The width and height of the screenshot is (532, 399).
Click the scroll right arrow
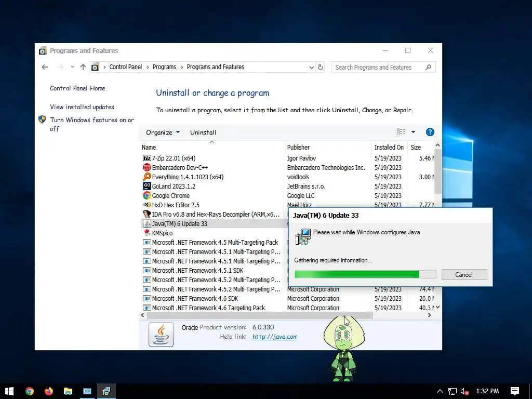(430, 315)
